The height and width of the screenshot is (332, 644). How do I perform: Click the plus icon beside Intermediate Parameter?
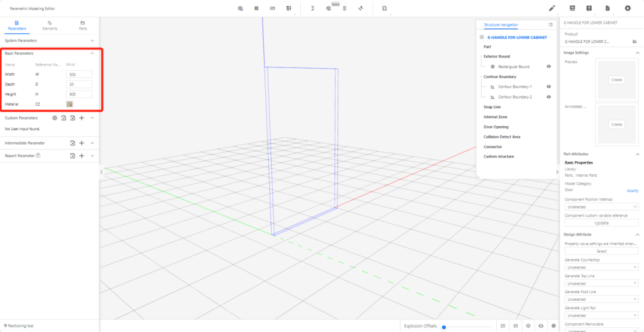pyautogui.click(x=82, y=143)
